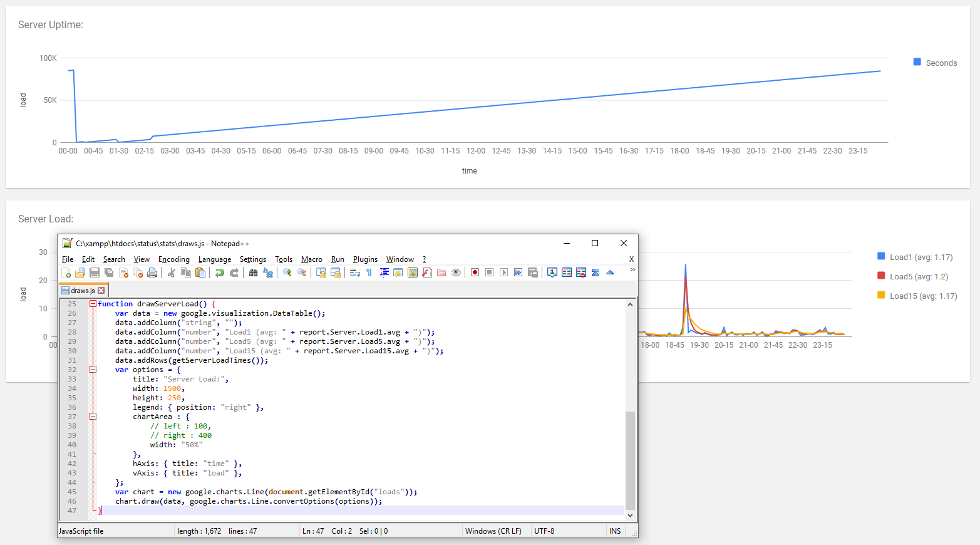The width and height of the screenshot is (980, 545).
Task: Toggle Show All Characters pilcrow icon
Action: tap(369, 272)
